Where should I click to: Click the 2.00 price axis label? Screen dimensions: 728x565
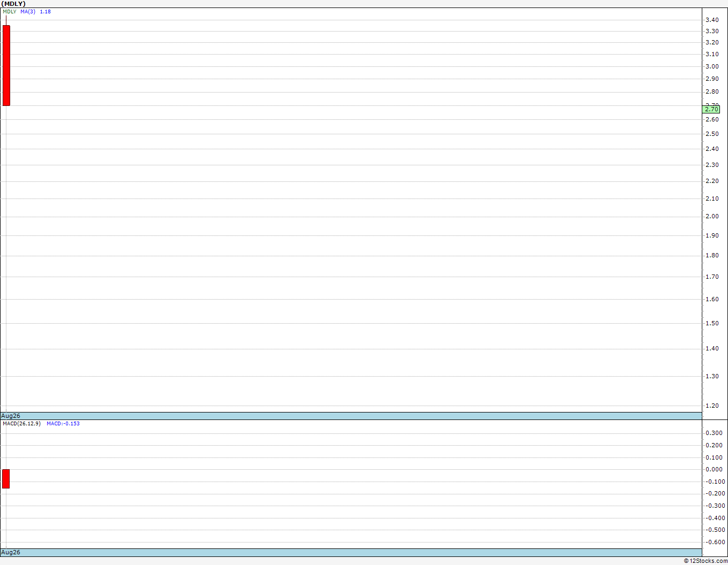(712, 216)
